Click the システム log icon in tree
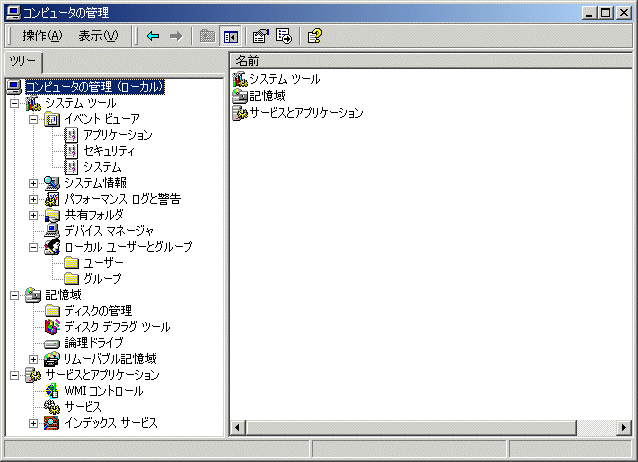The width and height of the screenshot is (638, 462). pos(71,167)
